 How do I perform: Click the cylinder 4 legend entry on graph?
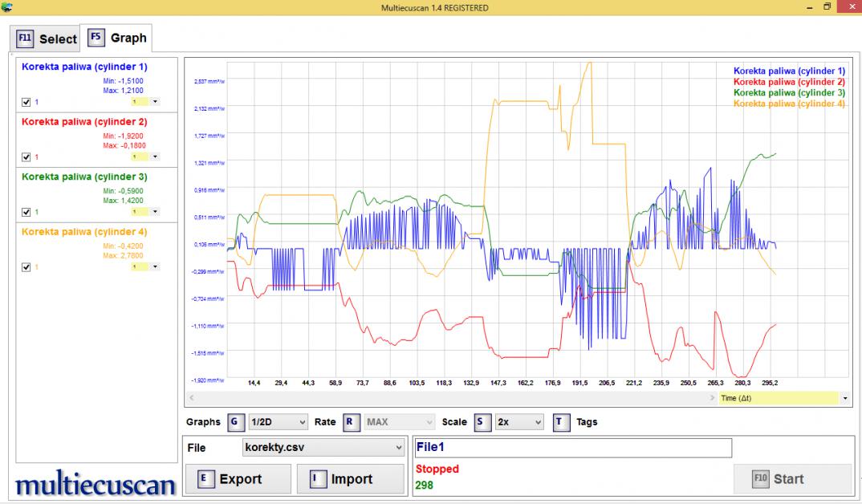pos(789,104)
